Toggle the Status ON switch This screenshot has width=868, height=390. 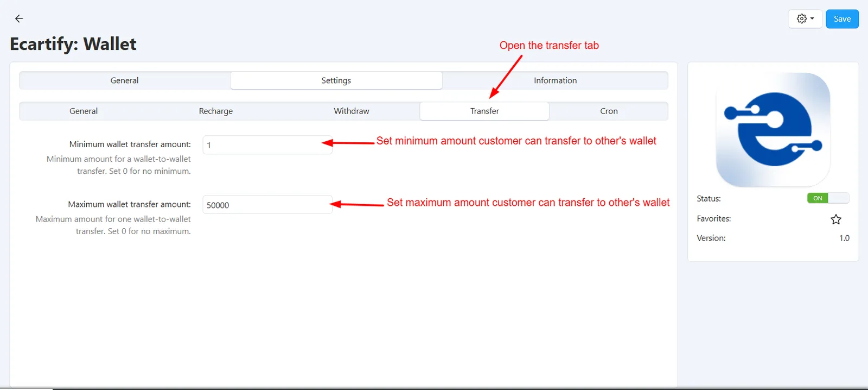(x=828, y=198)
